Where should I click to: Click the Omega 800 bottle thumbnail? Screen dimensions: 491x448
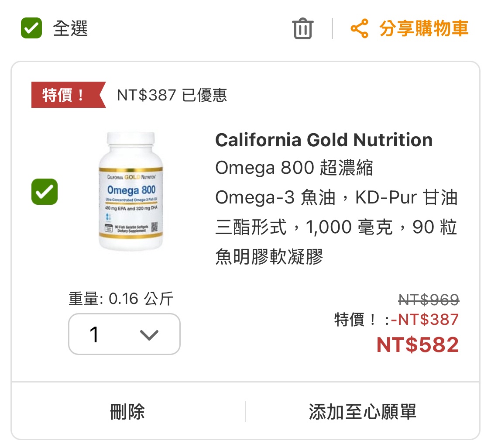pos(130,192)
